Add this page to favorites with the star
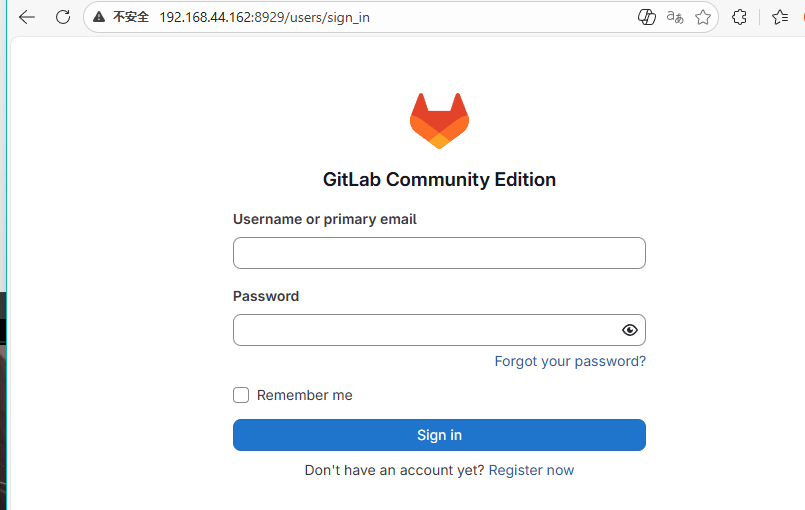 click(703, 17)
